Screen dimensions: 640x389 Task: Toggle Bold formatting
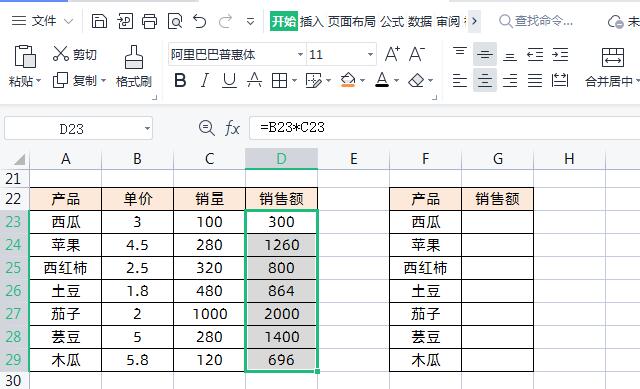180,80
